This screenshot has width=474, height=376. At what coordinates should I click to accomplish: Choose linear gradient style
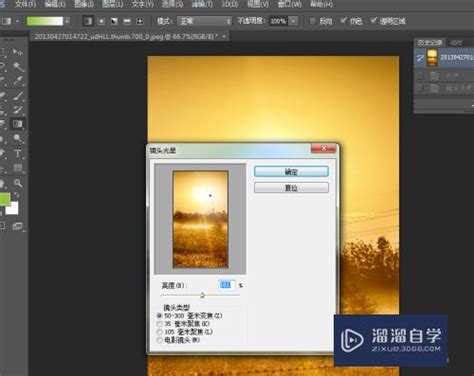point(88,21)
